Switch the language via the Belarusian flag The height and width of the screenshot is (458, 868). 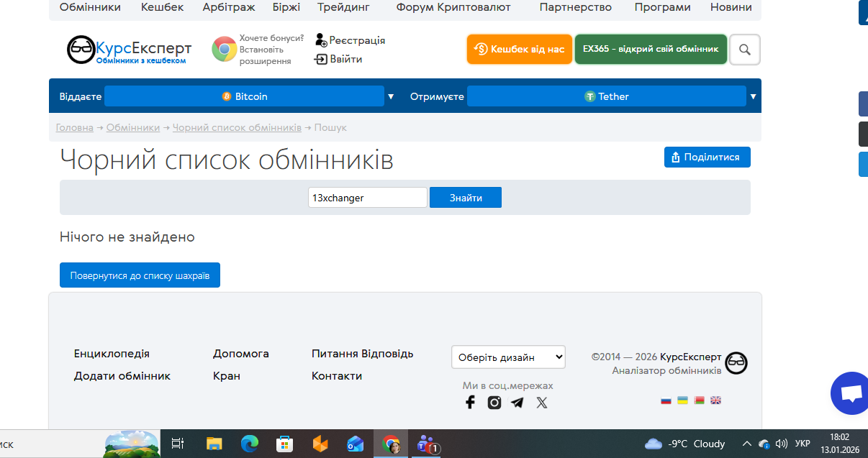699,400
